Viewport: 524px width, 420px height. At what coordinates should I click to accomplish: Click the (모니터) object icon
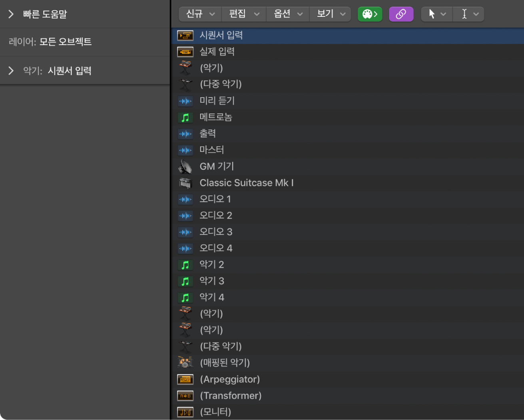pyautogui.click(x=185, y=412)
